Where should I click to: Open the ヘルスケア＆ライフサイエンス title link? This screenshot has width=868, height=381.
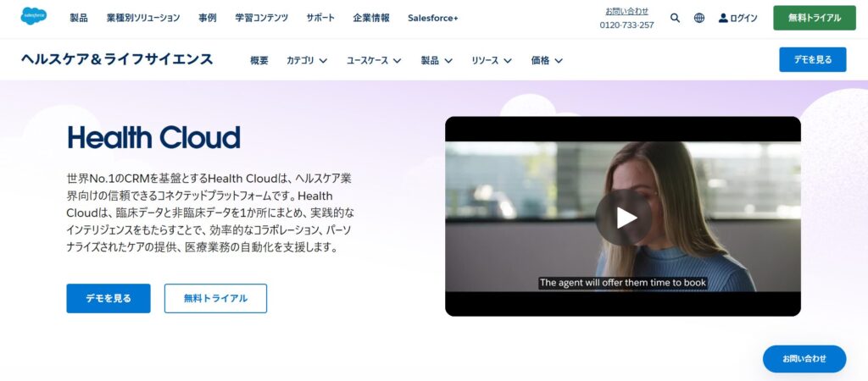[117, 59]
